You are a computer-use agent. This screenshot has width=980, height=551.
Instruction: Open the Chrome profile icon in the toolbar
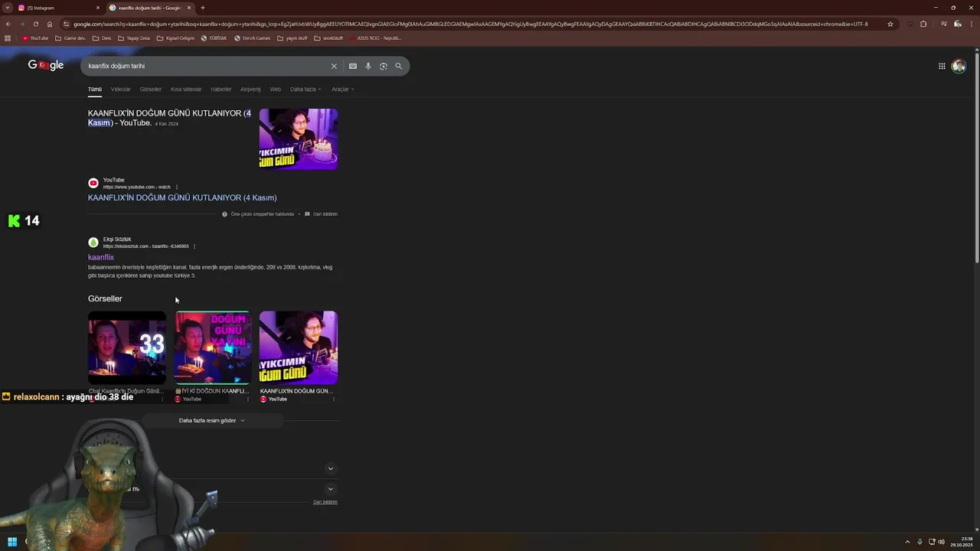(x=957, y=24)
